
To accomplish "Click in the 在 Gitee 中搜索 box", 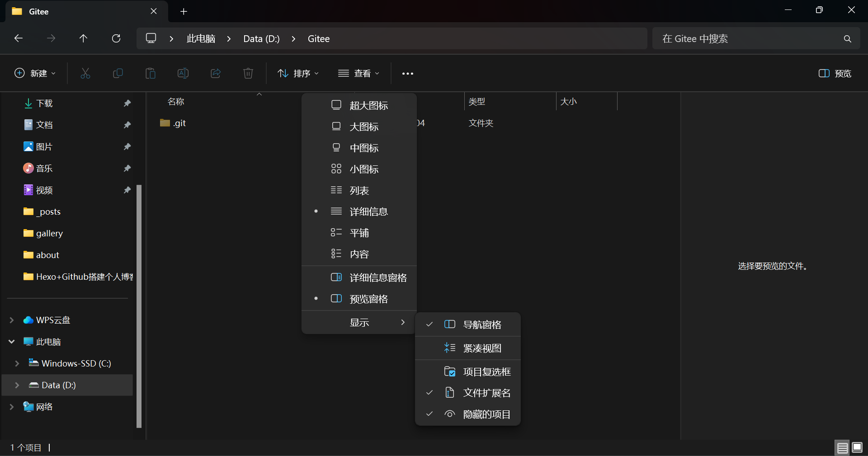I will (x=756, y=39).
